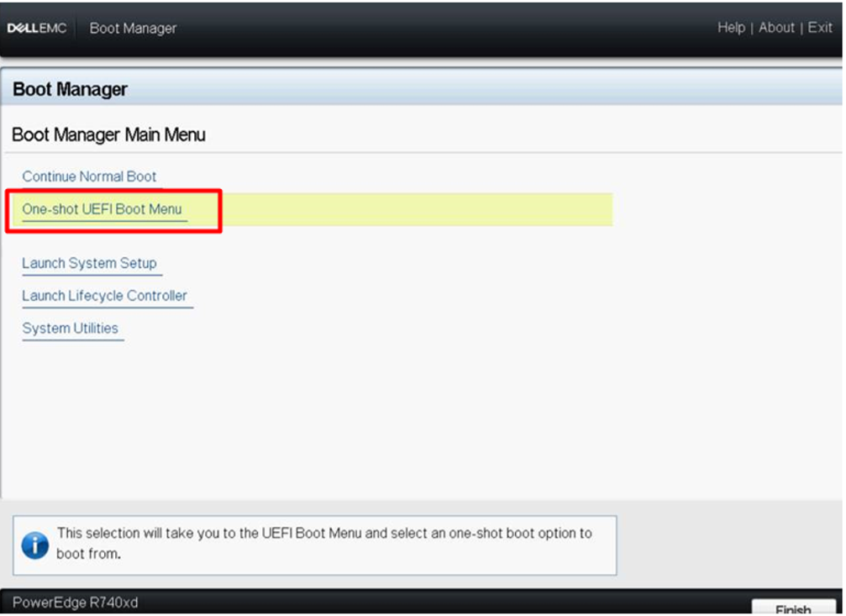Click Exit in the top bar
Image resolution: width=846 pixels, height=616 pixels.
(819, 28)
